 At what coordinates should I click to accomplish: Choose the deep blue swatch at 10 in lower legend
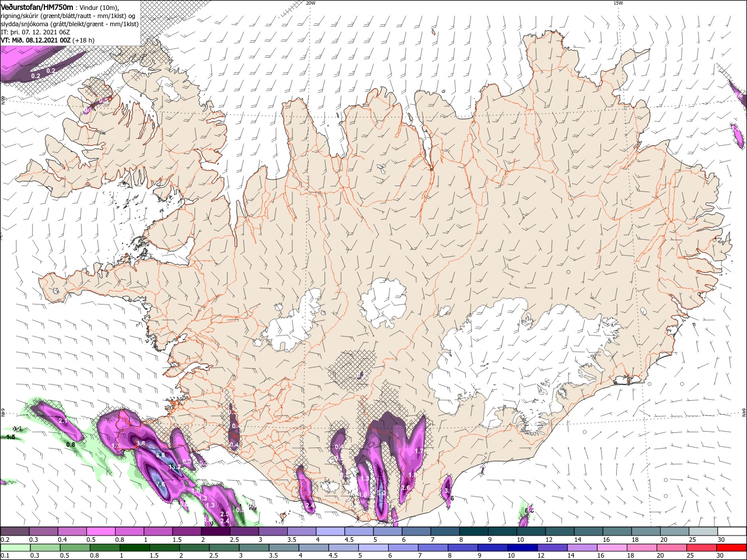click(522, 548)
